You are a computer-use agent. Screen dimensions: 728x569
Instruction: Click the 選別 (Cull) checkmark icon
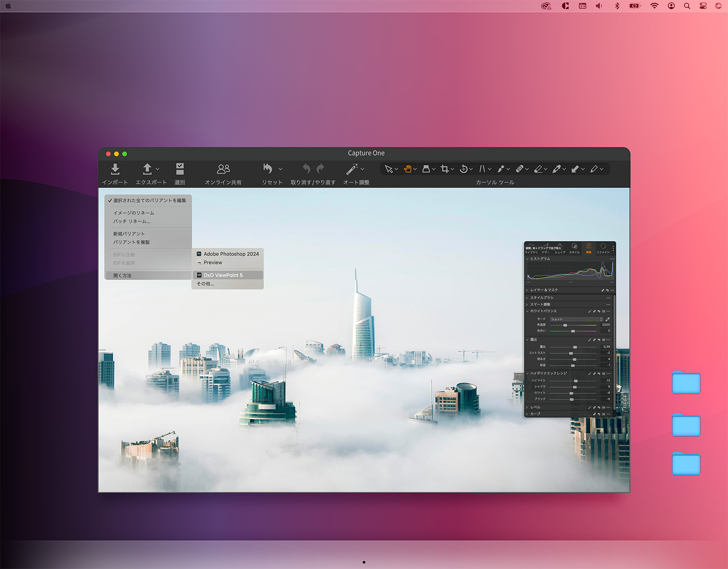(179, 169)
